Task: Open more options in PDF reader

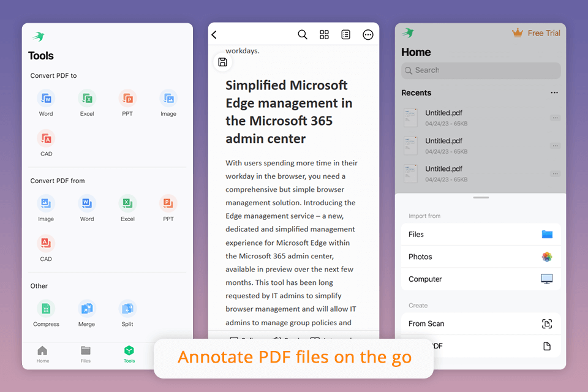Action: pos(368,35)
